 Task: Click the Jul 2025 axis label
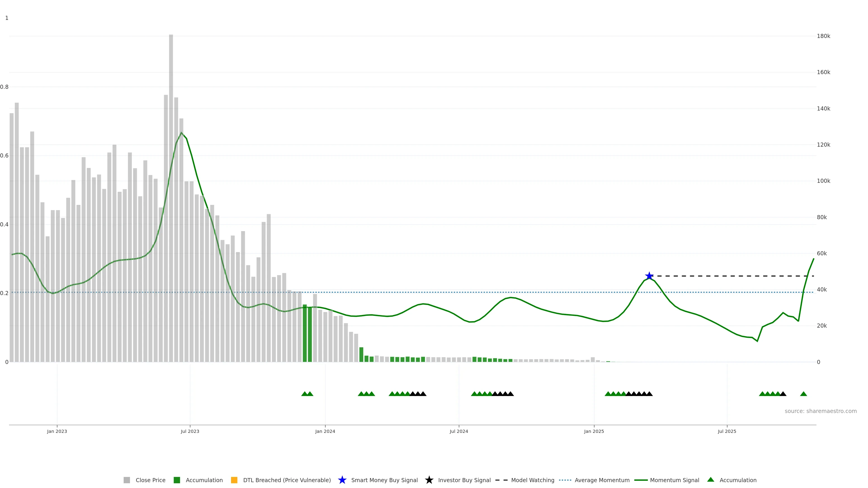click(x=727, y=432)
